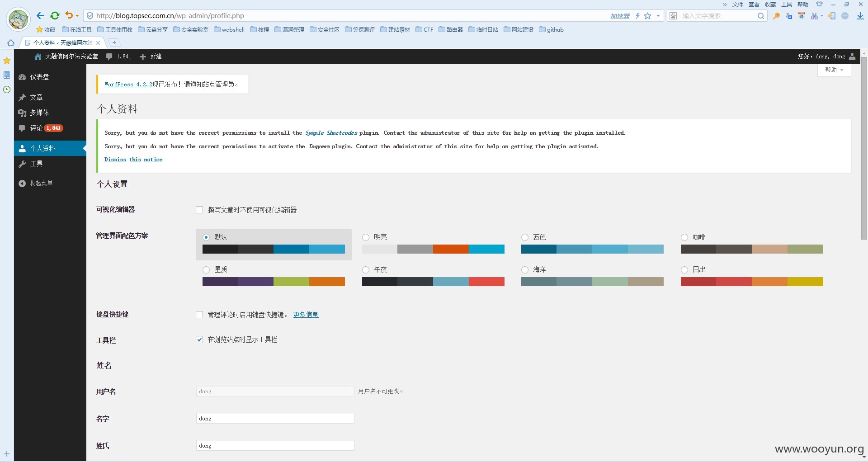Click the magnifier search icon
Viewport: 868px width, 462px height.
pyautogui.click(x=761, y=16)
